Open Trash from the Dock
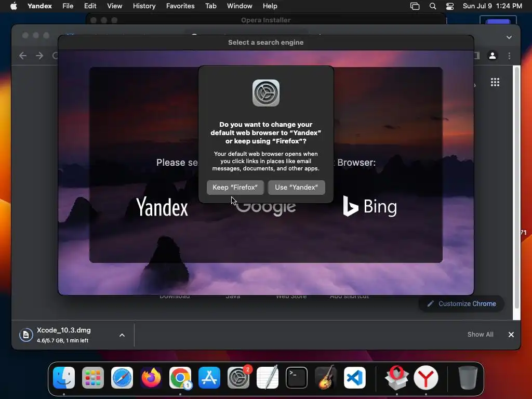The height and width of the screenshot is (399, 532). coord(468,378)
